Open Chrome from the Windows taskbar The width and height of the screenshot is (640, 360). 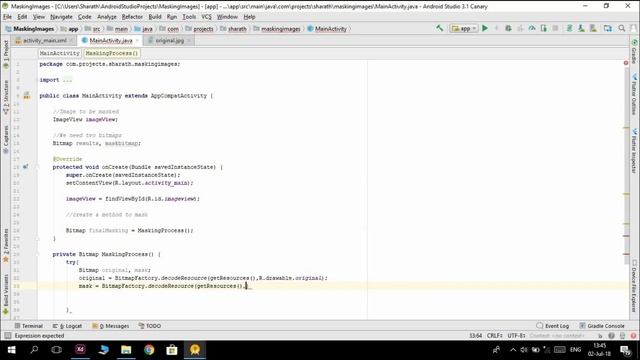pyautogui.click(x=149, y=350)
